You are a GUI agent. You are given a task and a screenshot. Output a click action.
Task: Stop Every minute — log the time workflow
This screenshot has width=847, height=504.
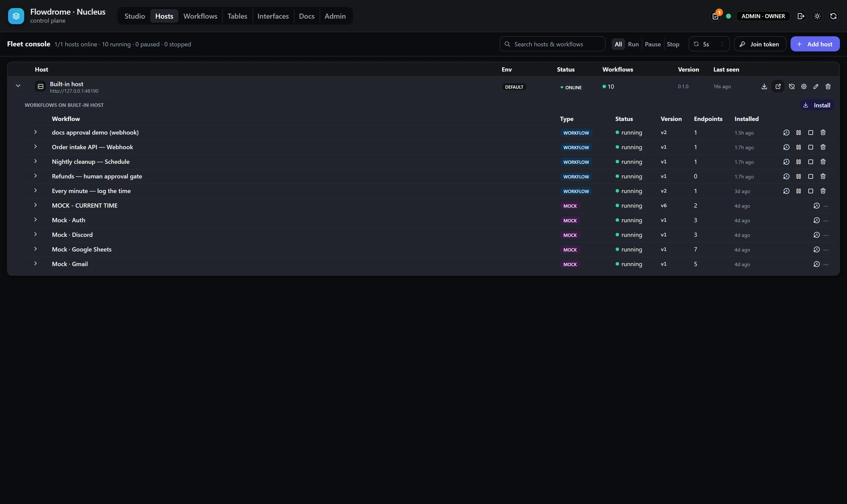point(811,191)
